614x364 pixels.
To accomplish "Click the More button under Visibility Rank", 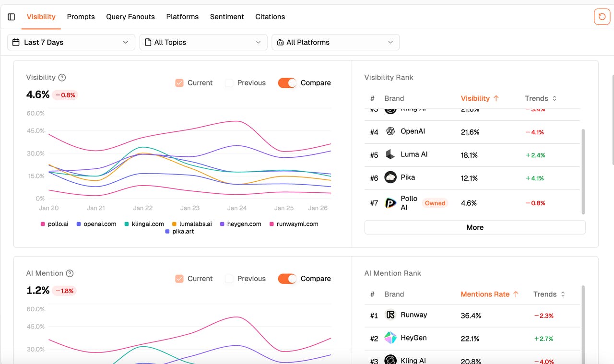I will pyautogui.click(x=475, y=227).
